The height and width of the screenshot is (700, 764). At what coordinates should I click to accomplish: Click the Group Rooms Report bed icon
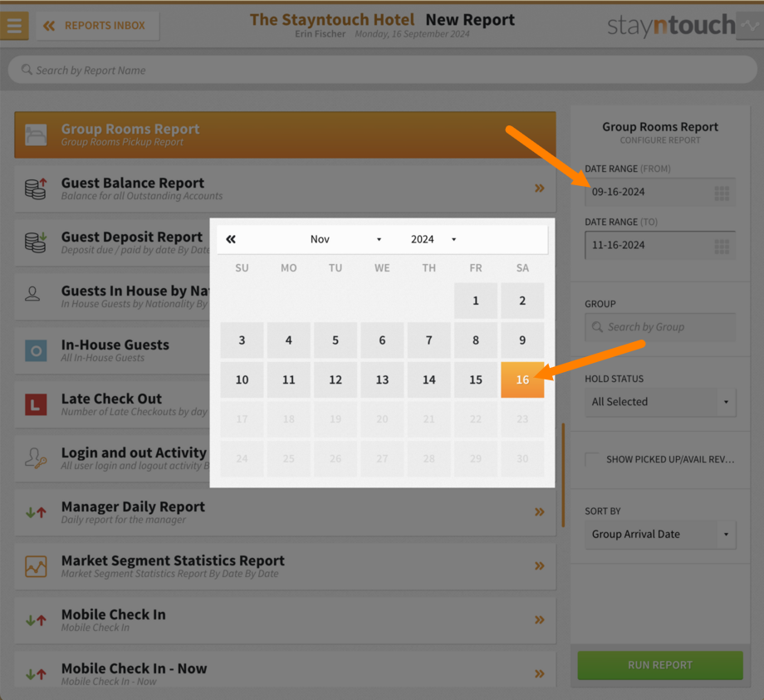click(36, 135)
